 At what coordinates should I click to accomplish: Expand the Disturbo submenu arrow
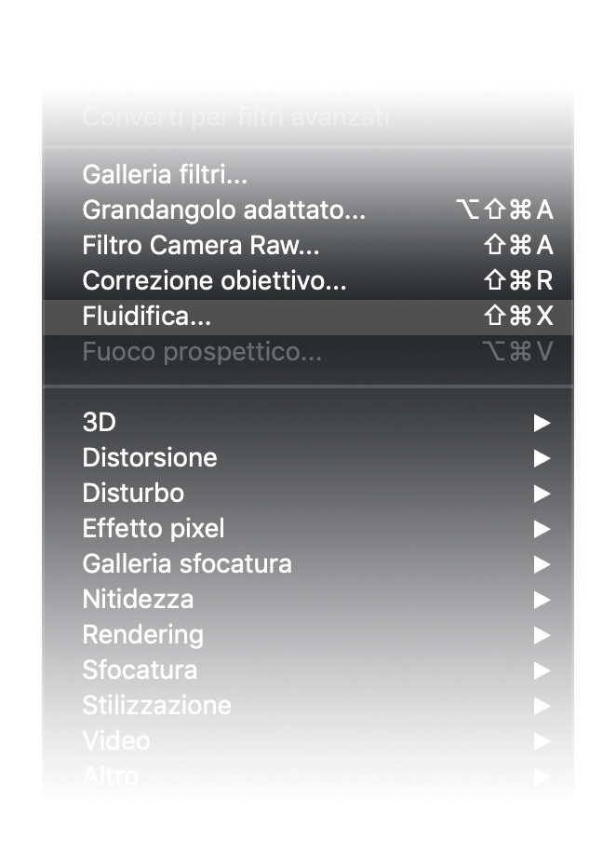click(x=542, y=494)
